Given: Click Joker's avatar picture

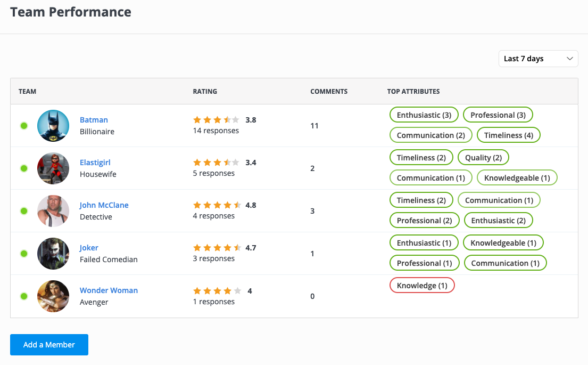Looking at the screenshot, I should click(x=53, y=254).
